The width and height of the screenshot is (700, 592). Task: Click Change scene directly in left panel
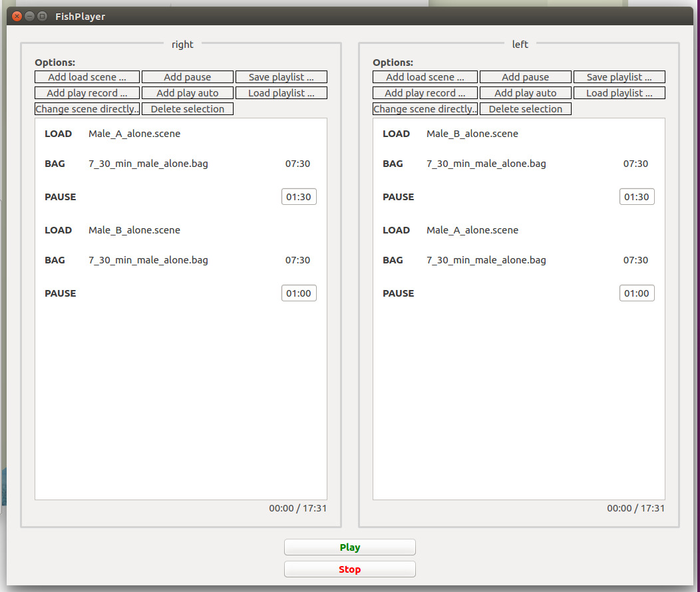click(425, 109)
